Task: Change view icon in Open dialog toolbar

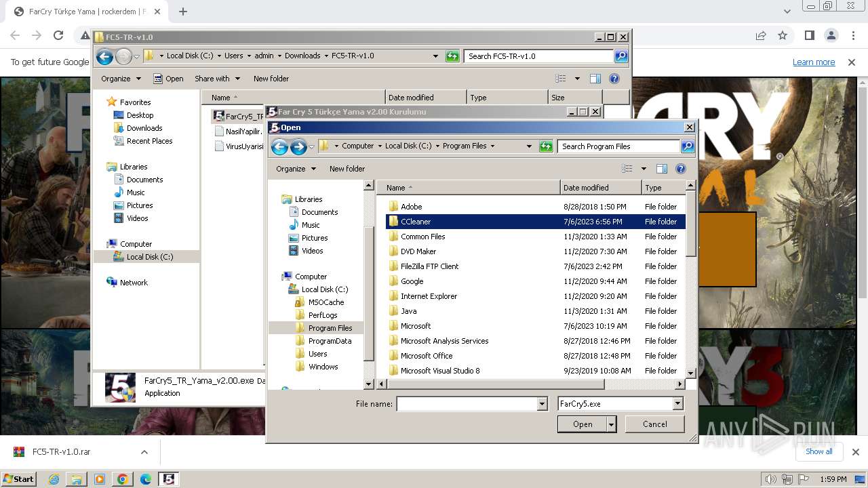Action: (627, 169)
